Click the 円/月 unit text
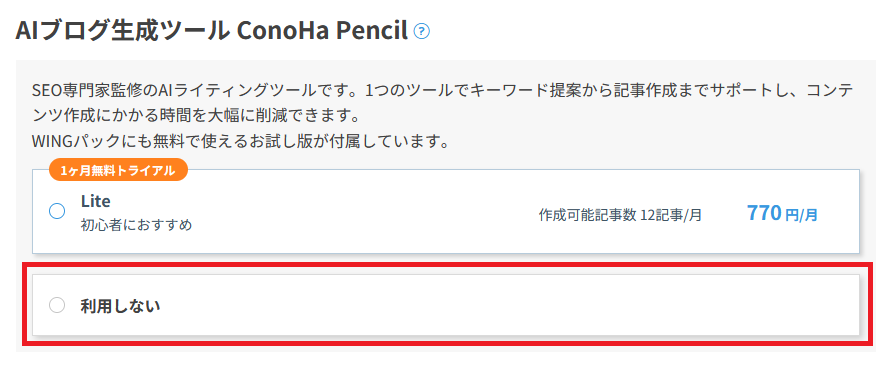 802,215
